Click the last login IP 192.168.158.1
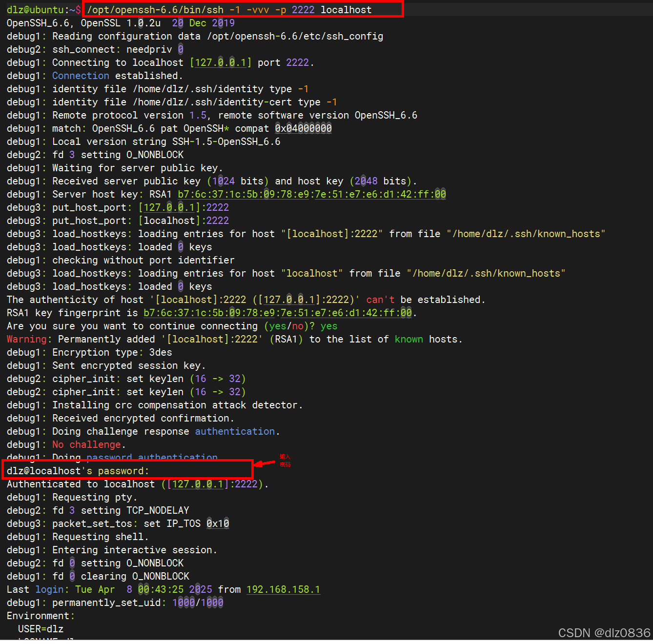 point(283,589)
